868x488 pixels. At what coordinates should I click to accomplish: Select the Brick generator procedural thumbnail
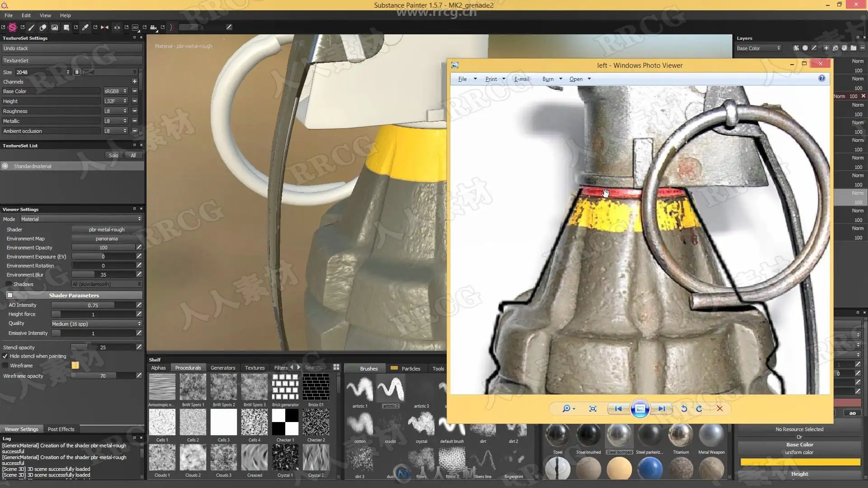tap(285, 387)
